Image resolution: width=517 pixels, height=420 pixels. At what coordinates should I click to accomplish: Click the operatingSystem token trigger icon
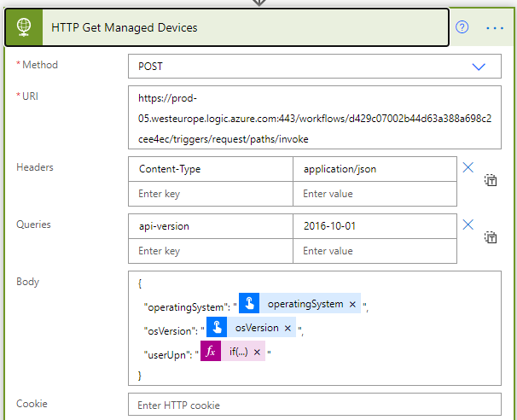pos(249,303)
